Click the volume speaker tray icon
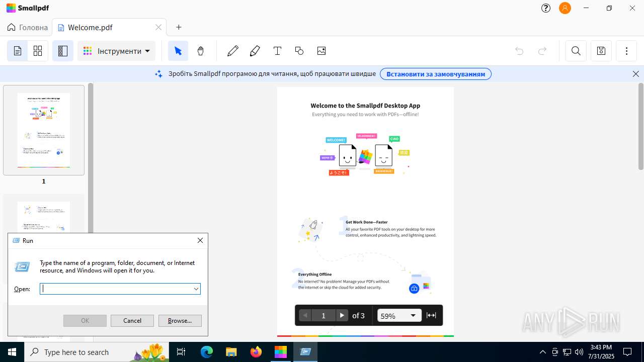 pos(579,352)
